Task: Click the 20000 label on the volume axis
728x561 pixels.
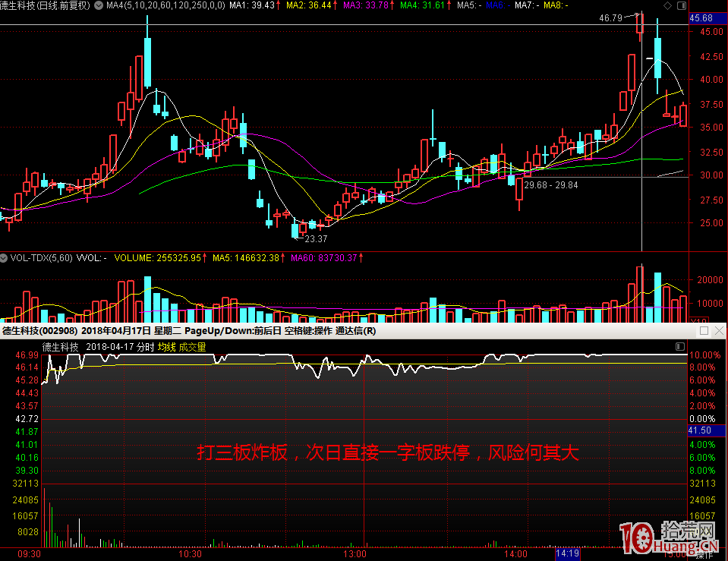Action: [711, 280]
